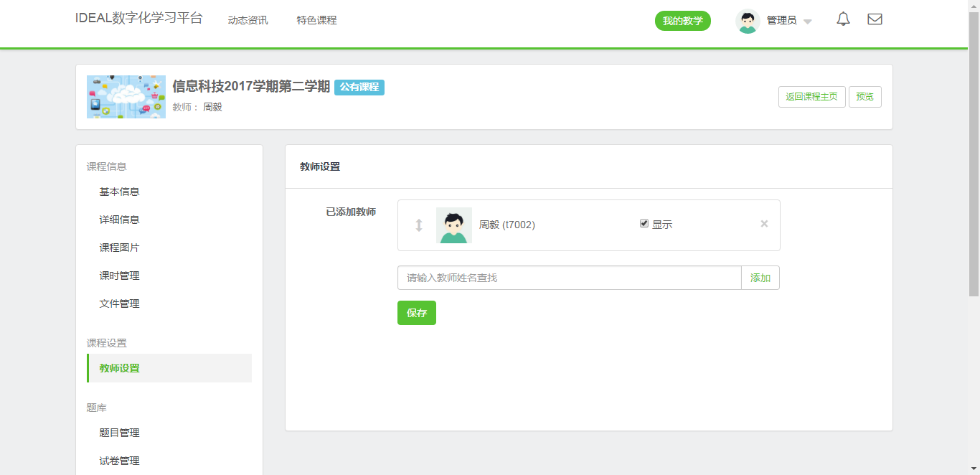Click the admin avatar in header
The image size is (980, 475).
coord(748,21)
